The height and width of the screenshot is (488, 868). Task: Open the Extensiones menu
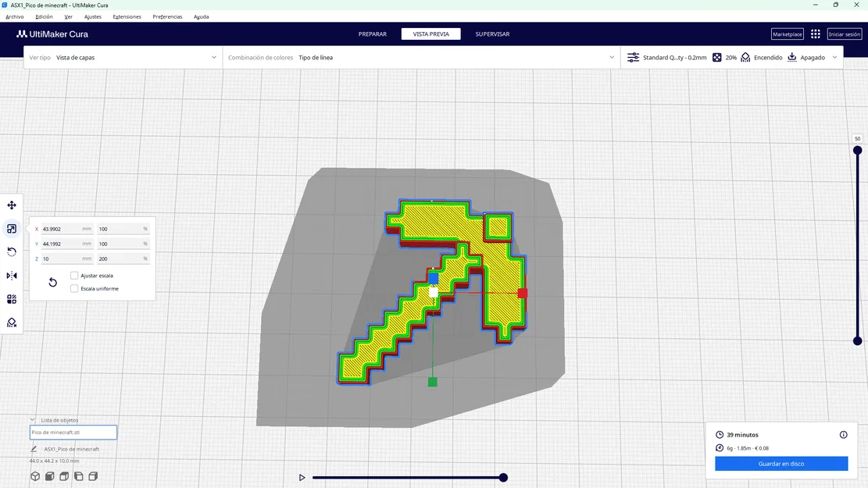[x=127, y=16]
